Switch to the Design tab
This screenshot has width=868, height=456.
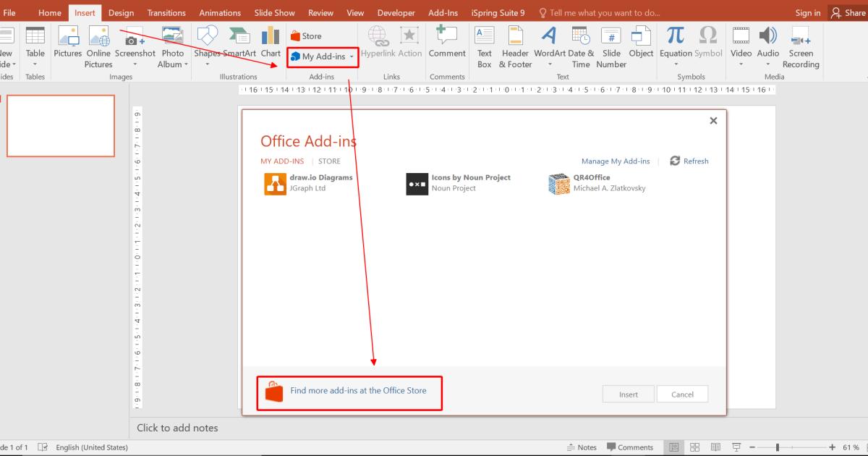point(121,12)
